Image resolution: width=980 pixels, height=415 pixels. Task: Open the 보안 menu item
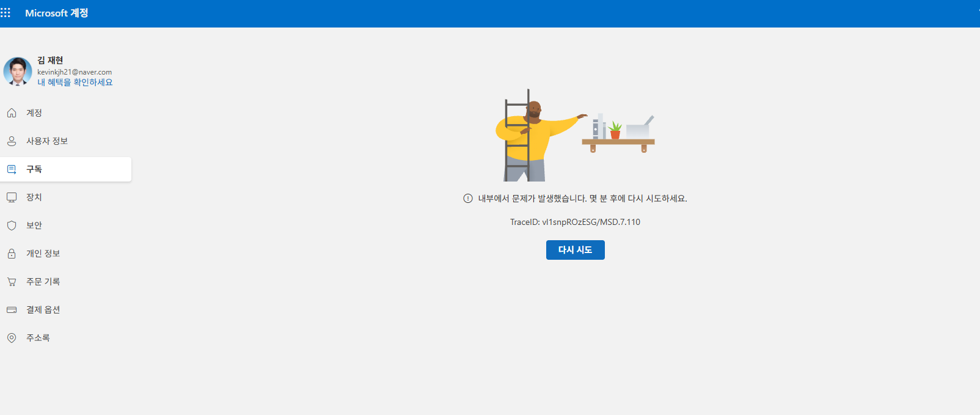(65, 226)
